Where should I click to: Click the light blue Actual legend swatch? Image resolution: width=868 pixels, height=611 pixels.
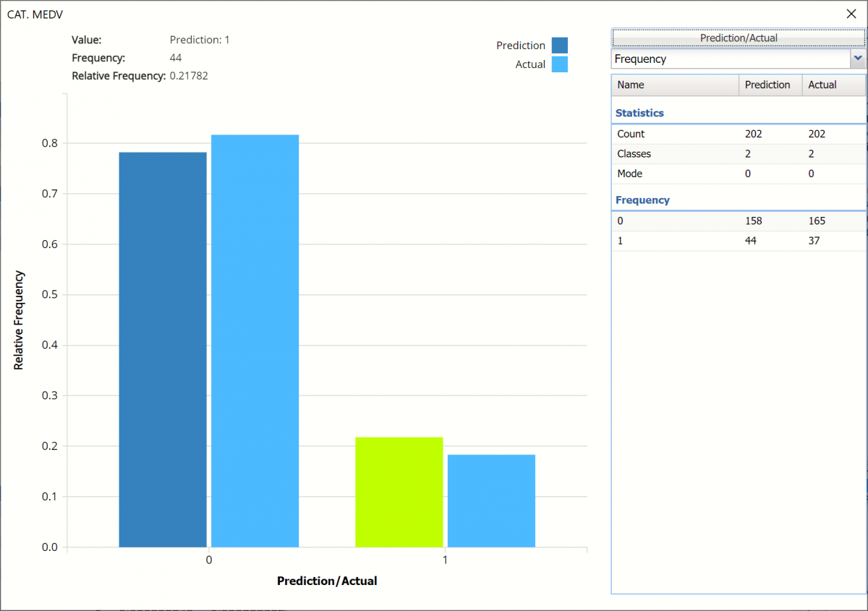tap(559, 64)
